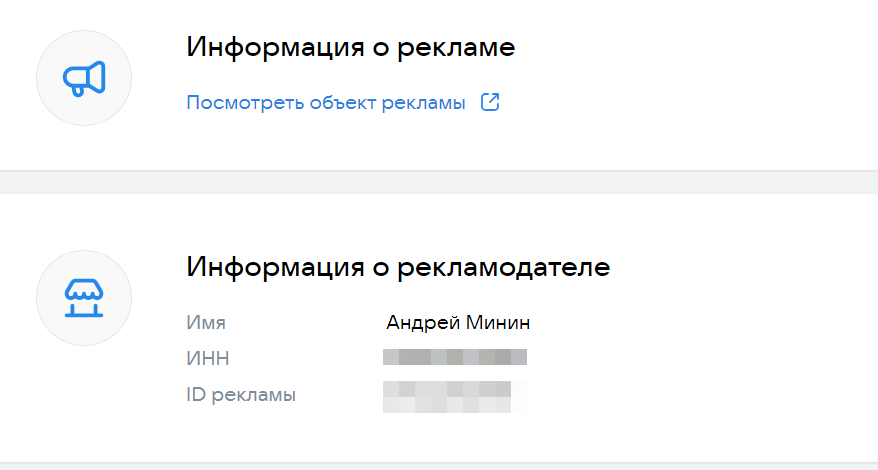Click the storefront advertiser icon

tap(84, 298)
